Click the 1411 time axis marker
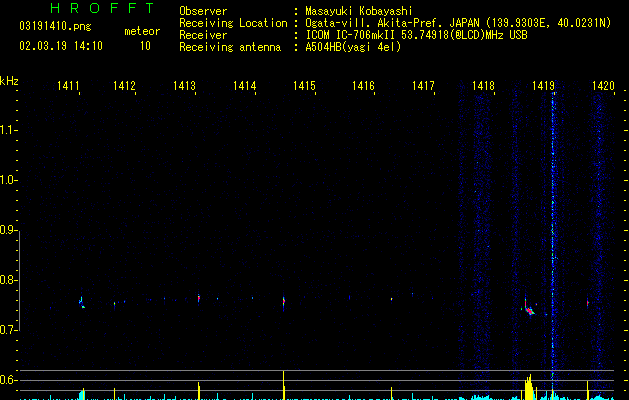The image size is (629, 400). tap(68, 86)
